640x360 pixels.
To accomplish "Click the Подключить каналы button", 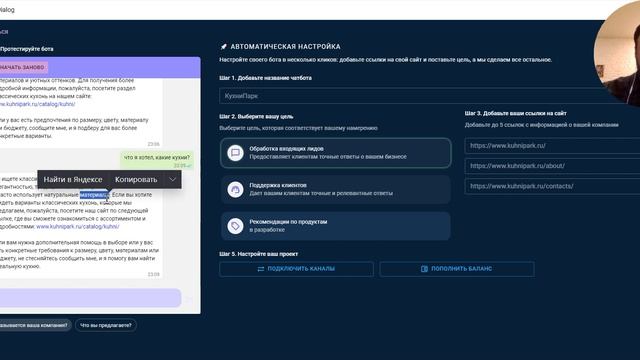I will [296, 269].
